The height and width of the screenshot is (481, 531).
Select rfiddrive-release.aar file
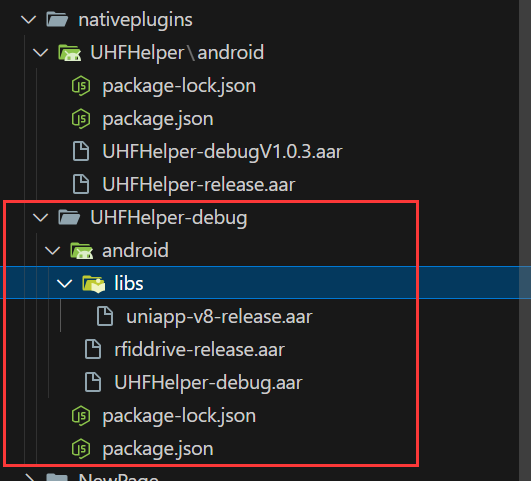(199, 350)
